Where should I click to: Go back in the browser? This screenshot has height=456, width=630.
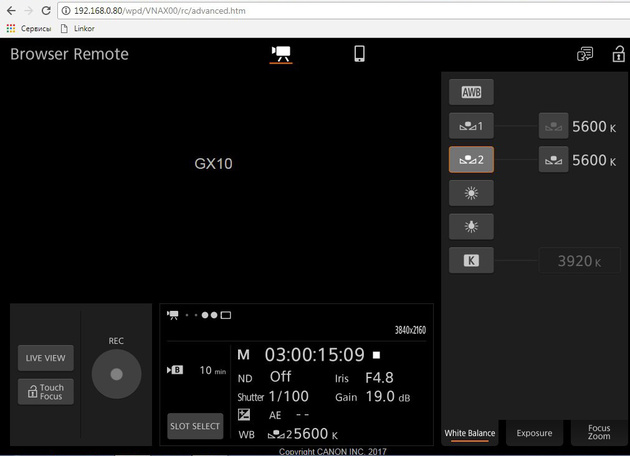pos(11,10)
